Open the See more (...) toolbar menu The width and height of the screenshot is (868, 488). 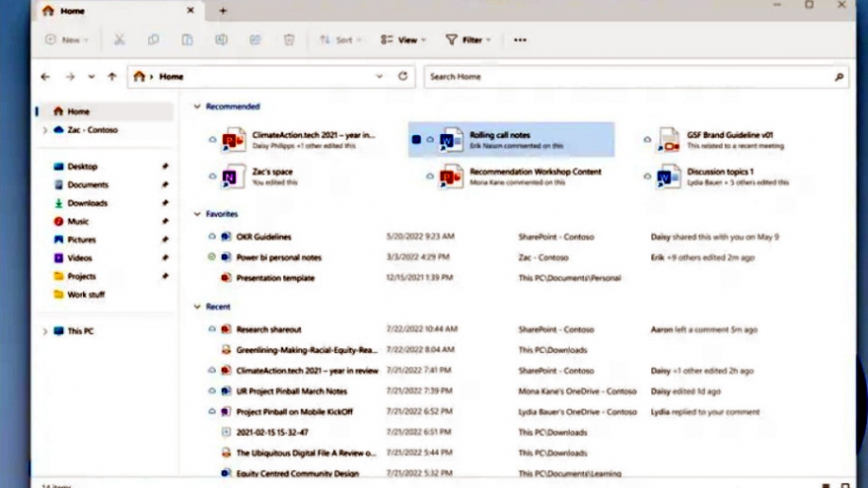[x=520, y=40]
